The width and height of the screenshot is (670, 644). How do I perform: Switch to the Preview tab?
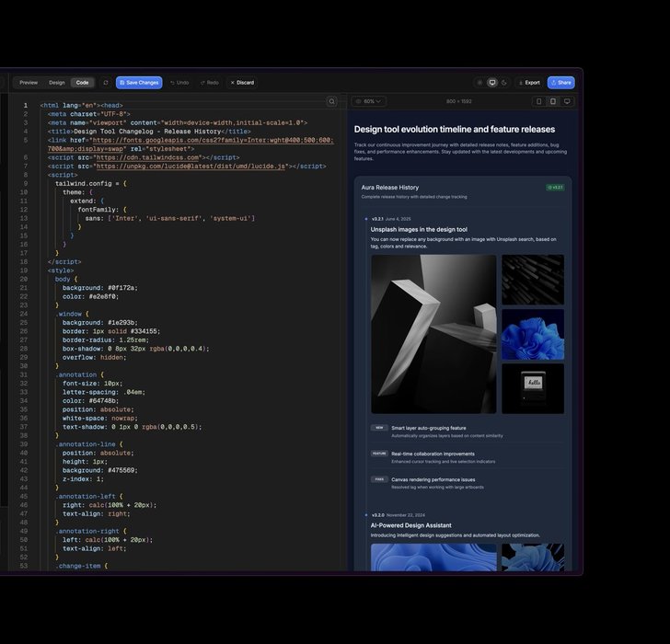(x=29, y=83)
